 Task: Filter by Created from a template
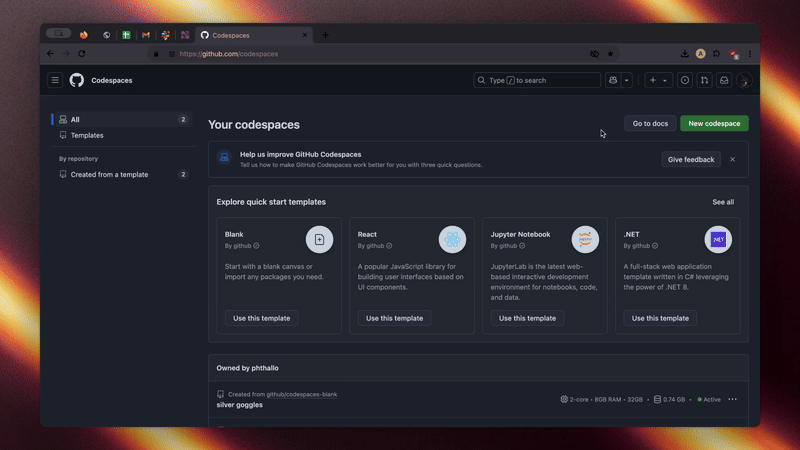109,174
